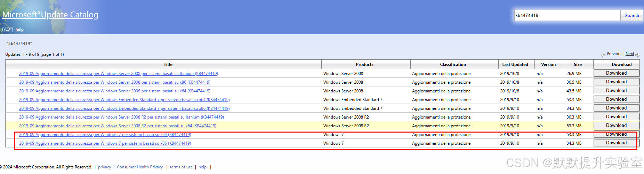Download Embedded Standard 7 x86 update
644x174 pixels.
(616, 108)
